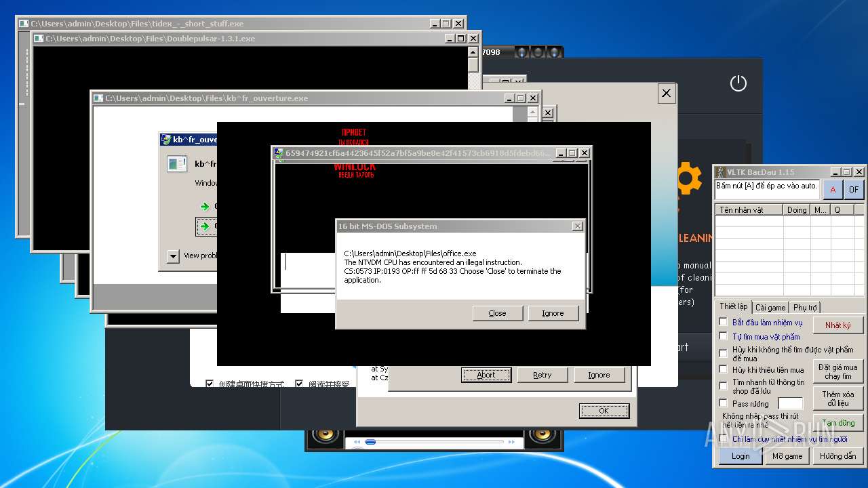The height and width of the screenshot is (488, 868).
Task: Click the Mở game button
Action: click(x=787, y=456)
